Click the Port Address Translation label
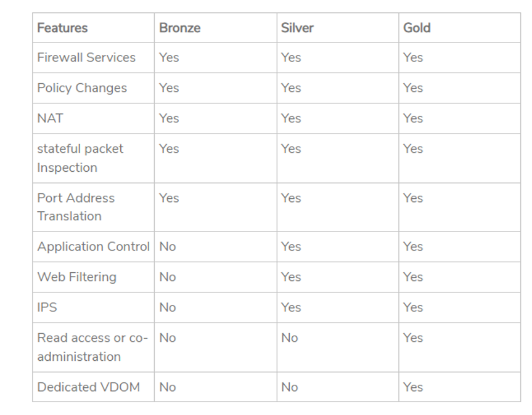 [x=76, y=207]
